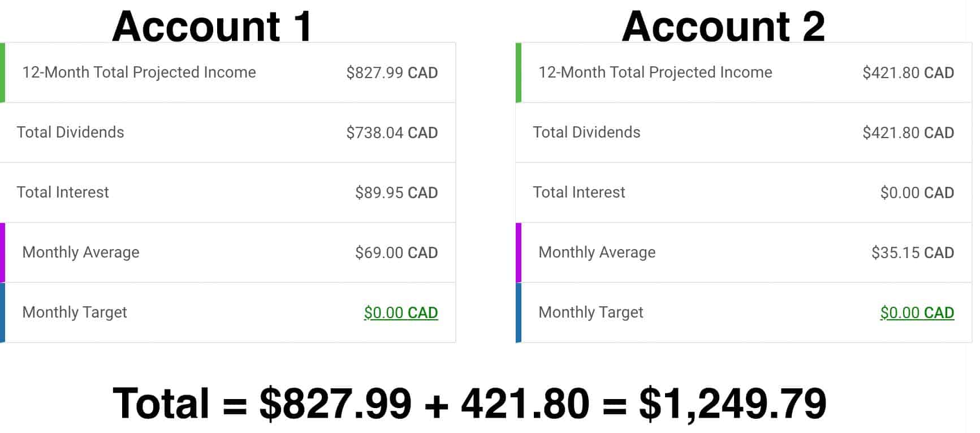Select Account 2 12-Month Total Projected Income row
980x433 pixels.
744,72
